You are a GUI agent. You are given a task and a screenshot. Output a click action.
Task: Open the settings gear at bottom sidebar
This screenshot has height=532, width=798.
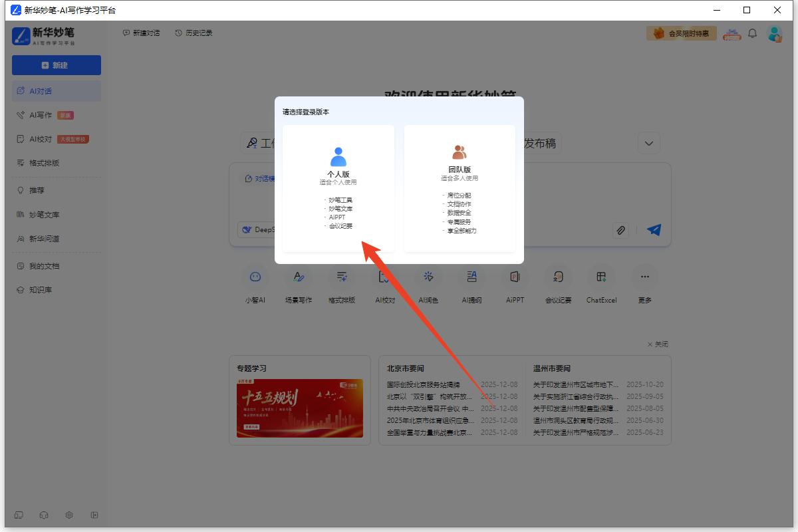coord(68,515)
